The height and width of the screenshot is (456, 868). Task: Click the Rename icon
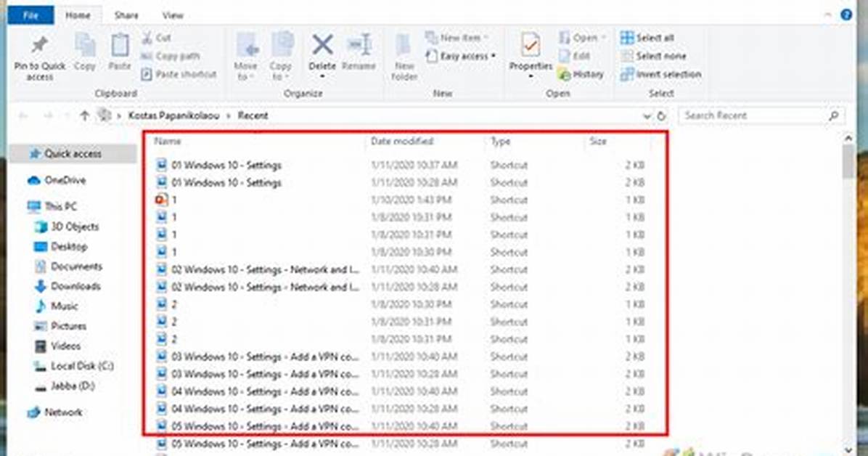pos(359,45)
